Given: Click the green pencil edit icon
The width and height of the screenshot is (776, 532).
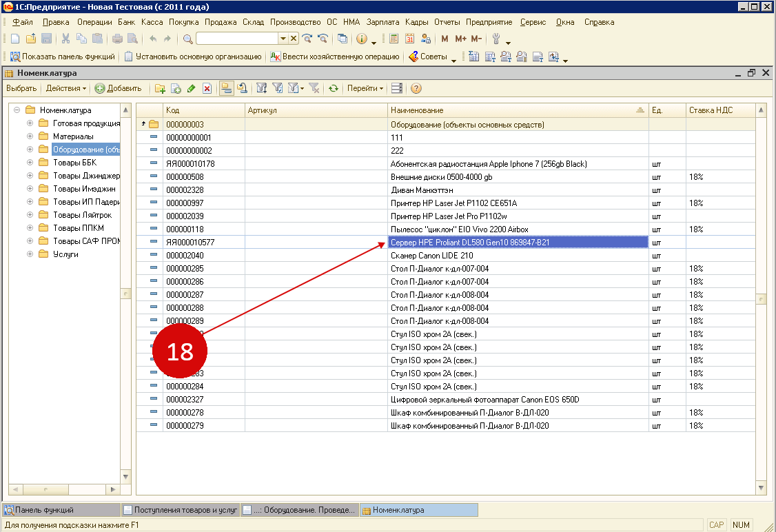Looking at the screenshot, I should pos(191,88).
